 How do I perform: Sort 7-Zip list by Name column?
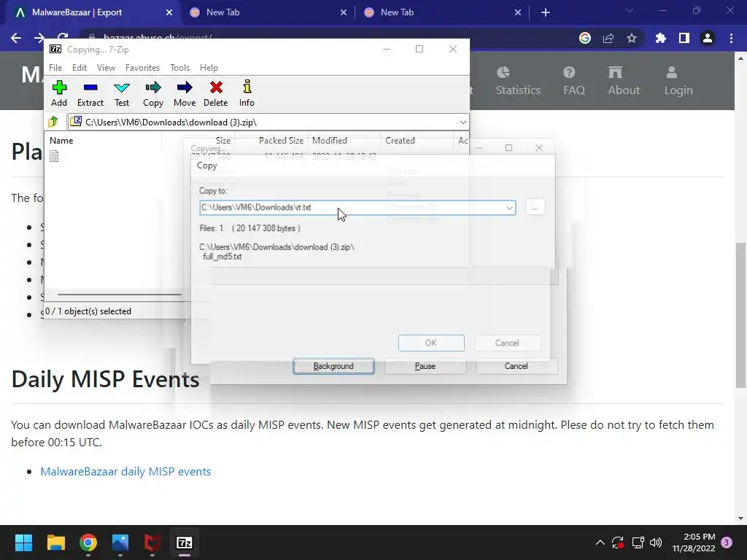pos(61,141)
